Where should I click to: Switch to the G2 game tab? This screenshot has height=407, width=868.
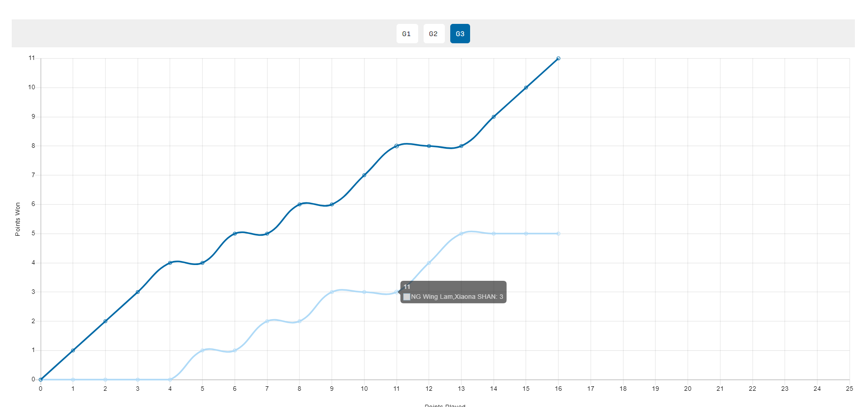434,34
